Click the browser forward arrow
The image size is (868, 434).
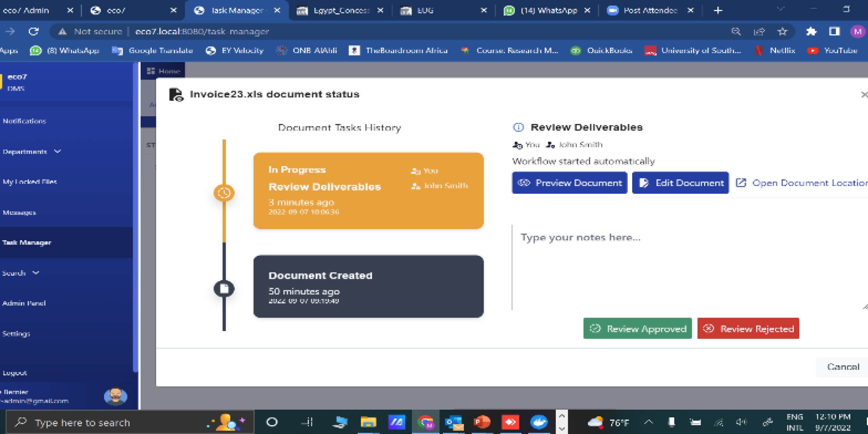pyautogui.click(x=10, y=32)
